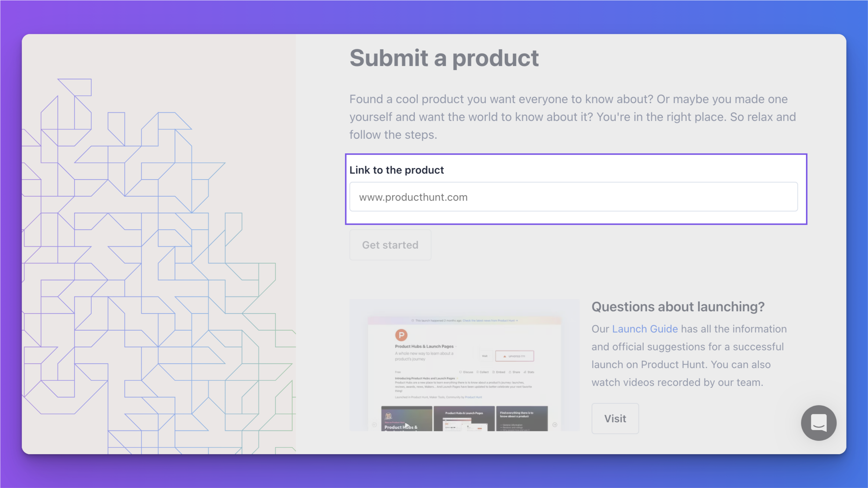The image size is (868, 488).
Task: Click the Collect bookmark icon
Action: click(x=478, y=372)
